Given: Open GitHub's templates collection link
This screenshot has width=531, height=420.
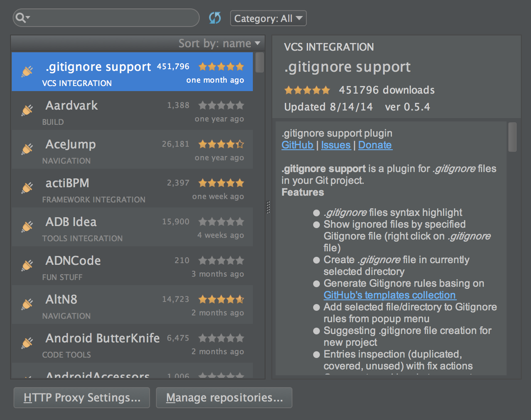Looking at the screenshot, I should (390, 295).
